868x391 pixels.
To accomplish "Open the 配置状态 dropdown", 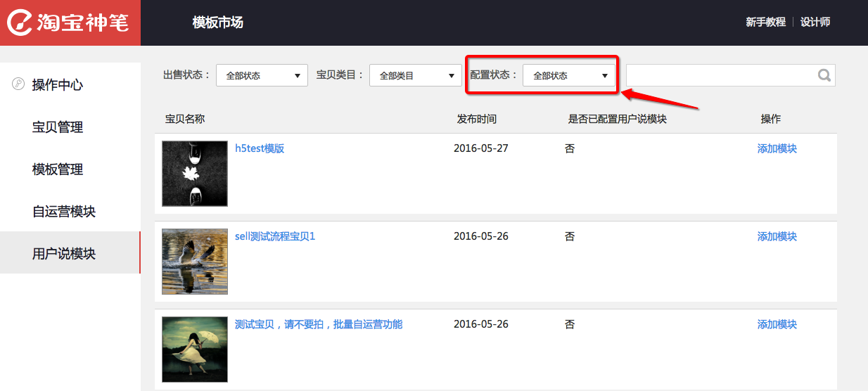I will click(x=569, y=76).
